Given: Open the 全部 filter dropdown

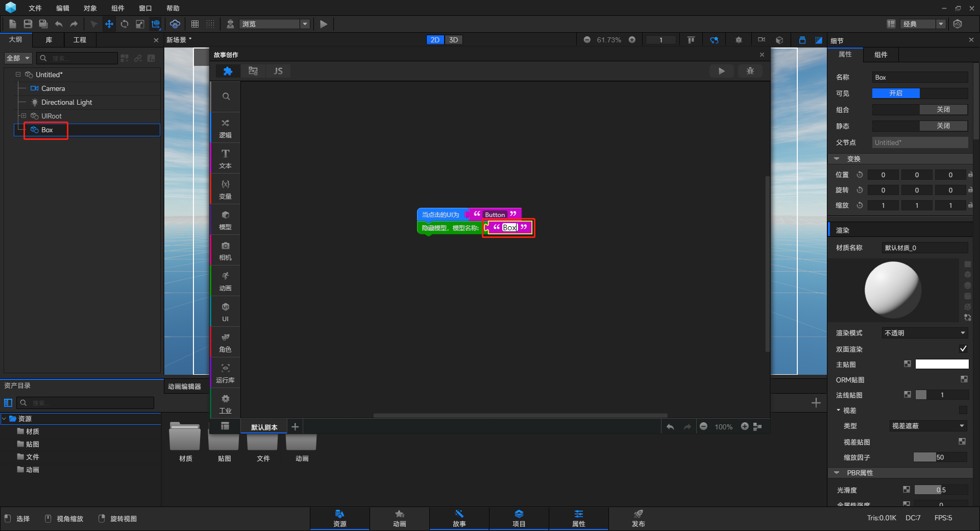Looking at the screenshot, I should (x=19, y=58).
